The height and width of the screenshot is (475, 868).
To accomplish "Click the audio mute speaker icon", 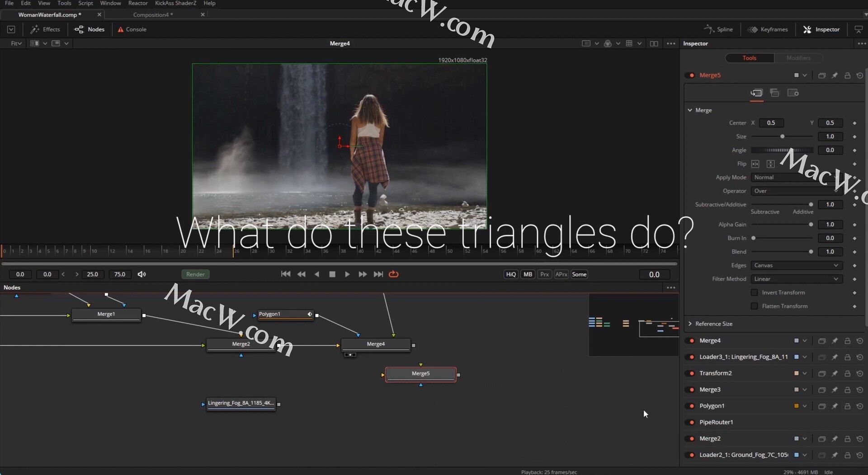I will [x=142, y=274].
